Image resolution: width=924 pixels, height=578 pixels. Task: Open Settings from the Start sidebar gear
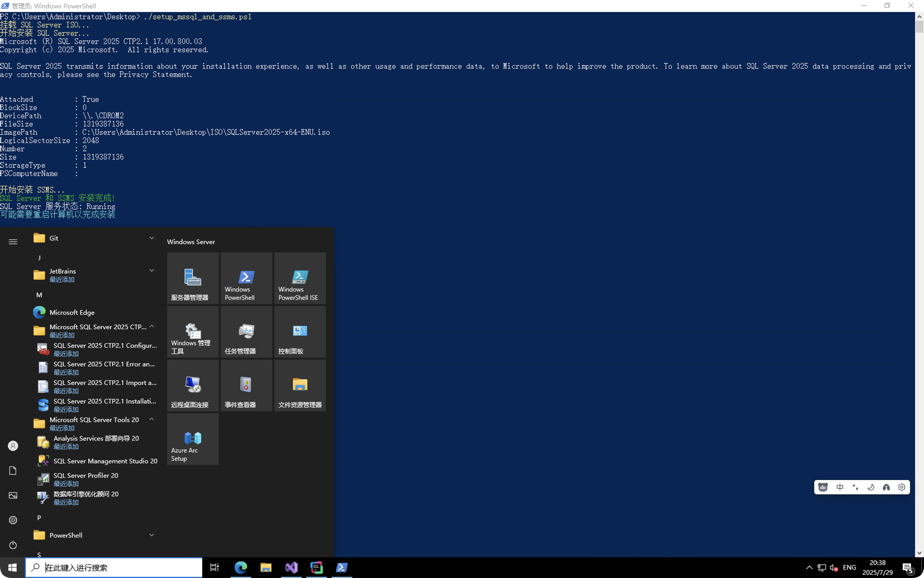(x=13, y=520)
